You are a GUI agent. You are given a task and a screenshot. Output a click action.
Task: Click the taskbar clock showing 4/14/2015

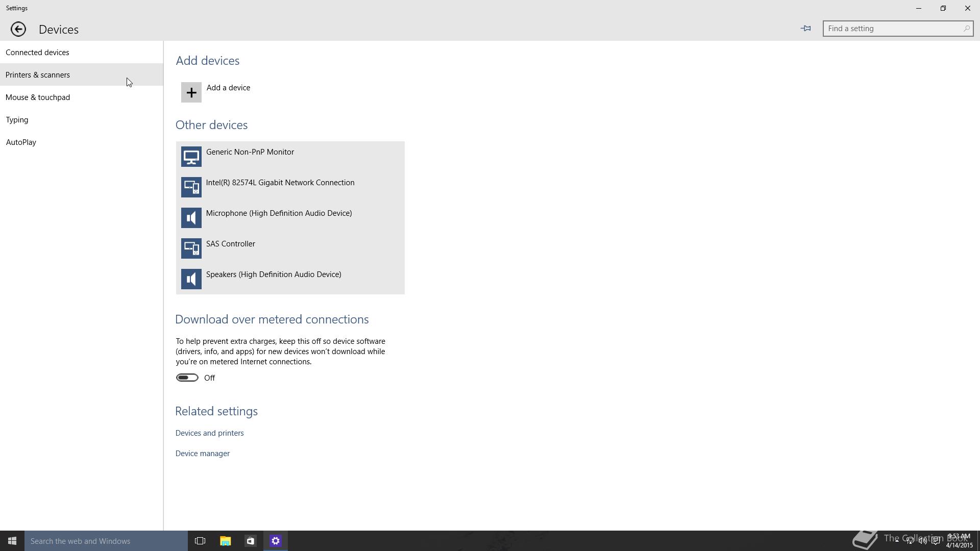[960, 541]
